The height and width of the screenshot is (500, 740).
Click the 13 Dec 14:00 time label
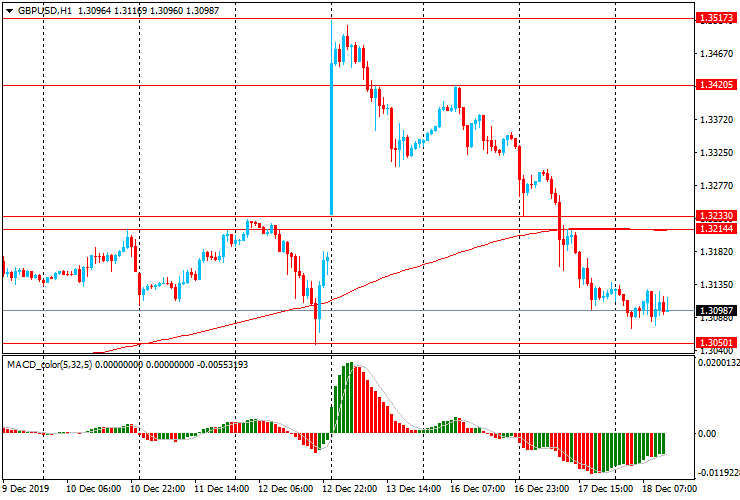coord(414,488)
